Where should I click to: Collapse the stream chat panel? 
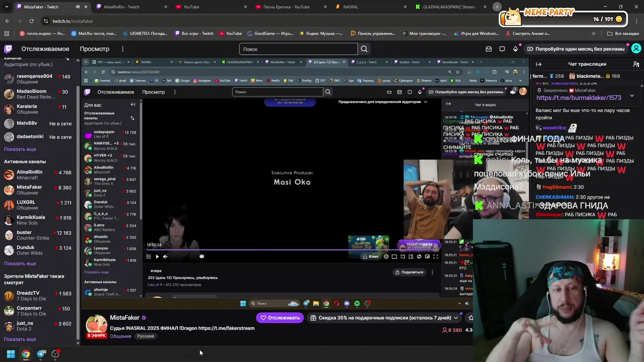(538, 64)
